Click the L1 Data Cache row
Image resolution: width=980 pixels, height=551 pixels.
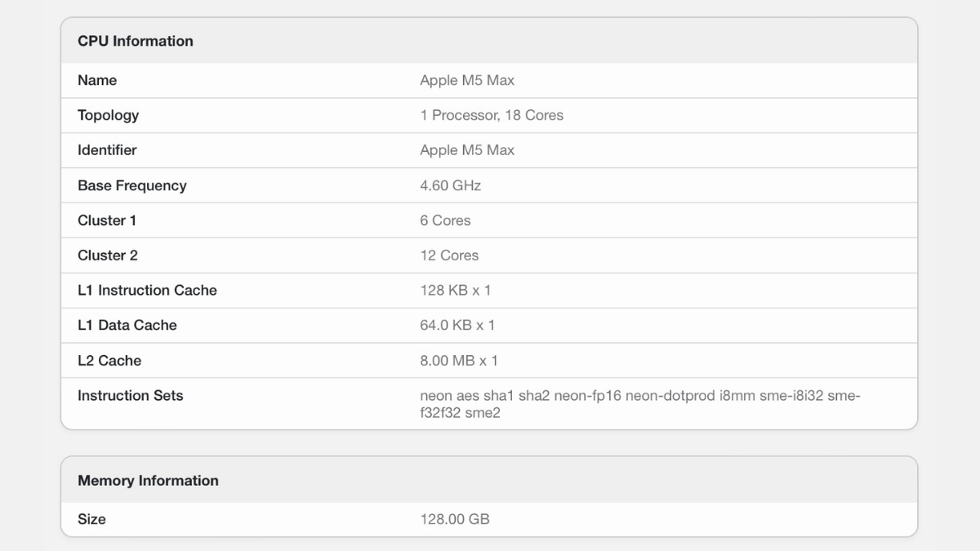coord(127,325)
